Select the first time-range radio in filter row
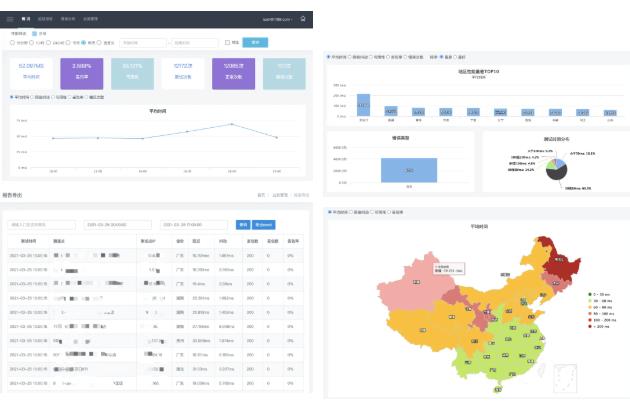Screen dimensions: 630x405 (x=12, y=42)
